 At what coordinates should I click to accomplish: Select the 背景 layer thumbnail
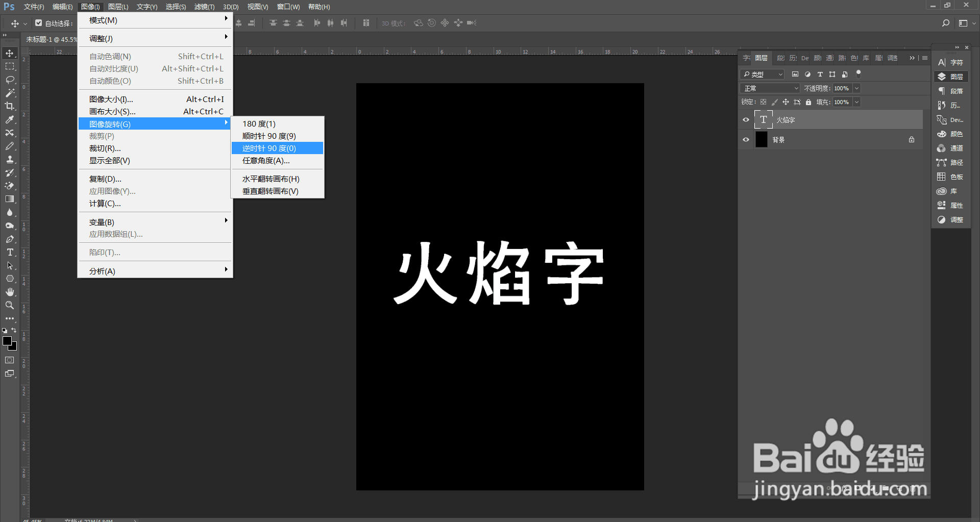click(761, 139)
